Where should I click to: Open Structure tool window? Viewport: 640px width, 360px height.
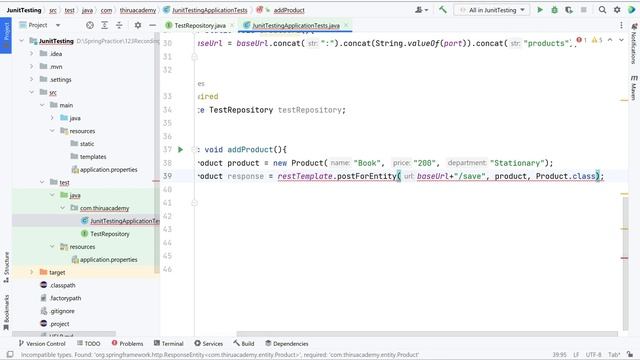click(6, 267)
